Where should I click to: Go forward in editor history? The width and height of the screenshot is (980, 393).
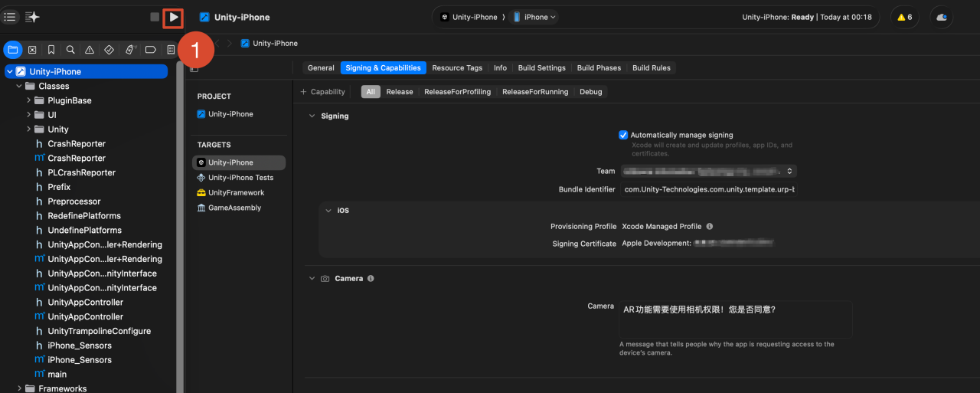[228, 44]
